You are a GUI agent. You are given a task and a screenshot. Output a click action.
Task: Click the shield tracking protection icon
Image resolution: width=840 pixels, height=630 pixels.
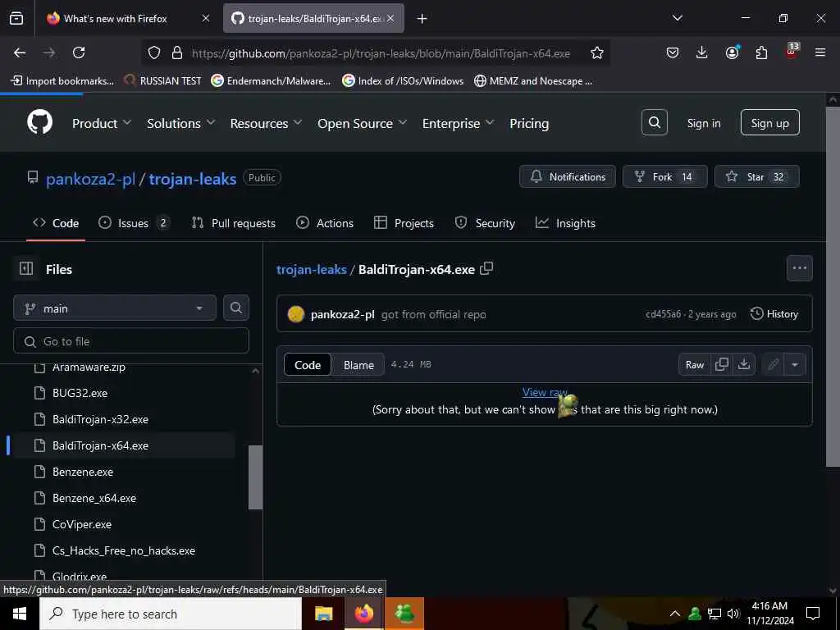coord(154,52)
